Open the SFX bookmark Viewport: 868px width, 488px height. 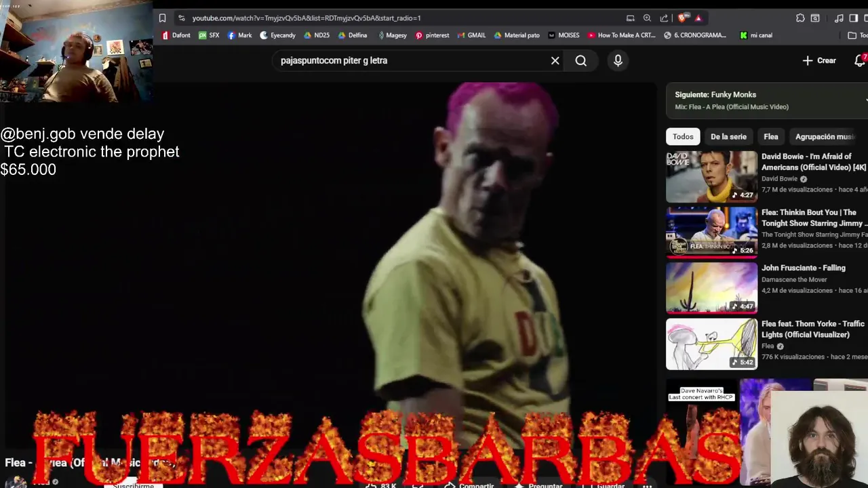tap(209, 35)
